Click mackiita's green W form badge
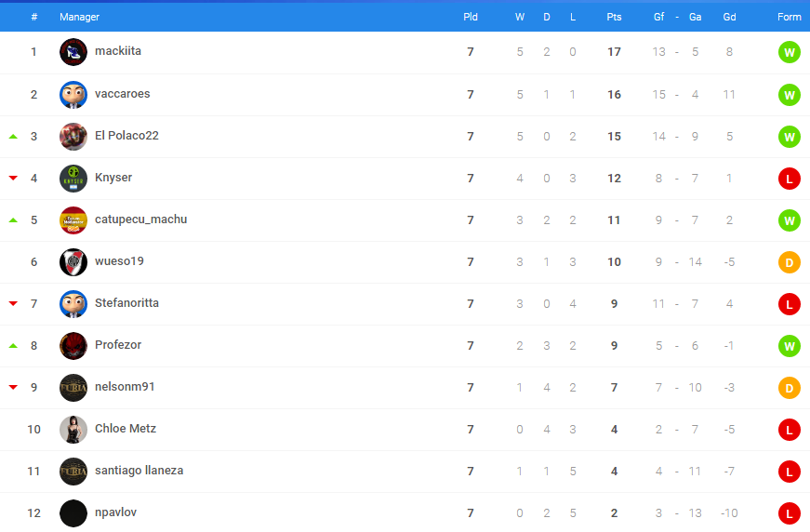The image size is (810, 532). [789, 52]
